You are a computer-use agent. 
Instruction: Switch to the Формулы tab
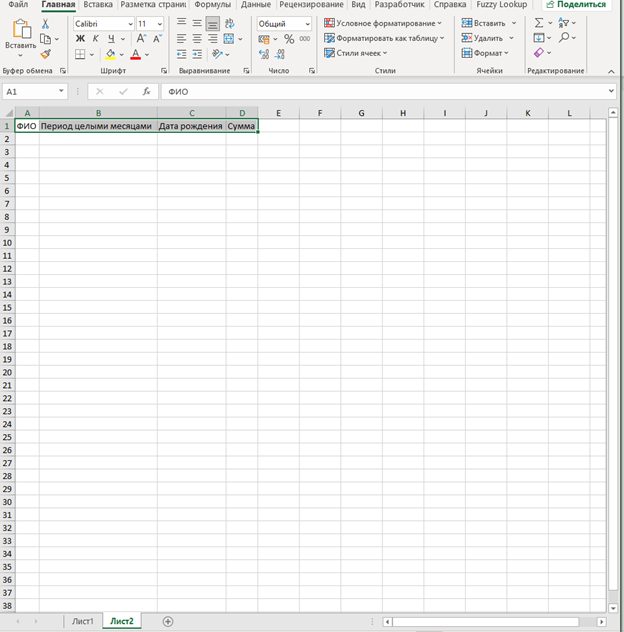click(212, 4)
